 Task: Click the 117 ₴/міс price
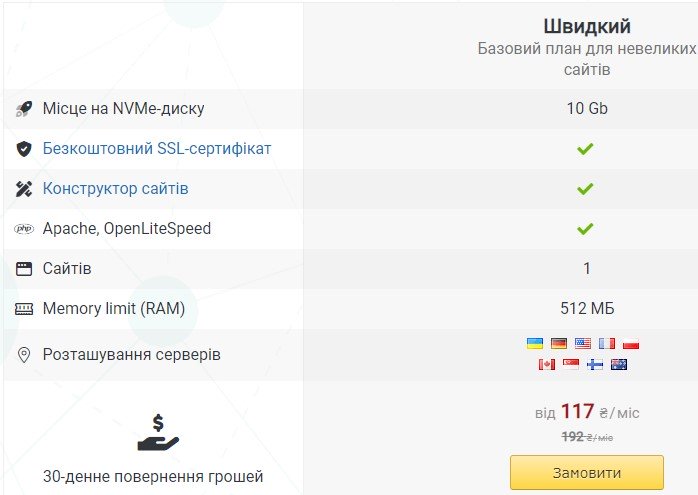coord(586,412)
